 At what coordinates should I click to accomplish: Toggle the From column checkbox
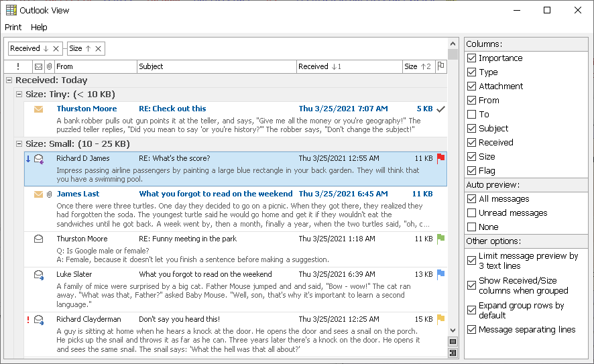tap(471, 100)
